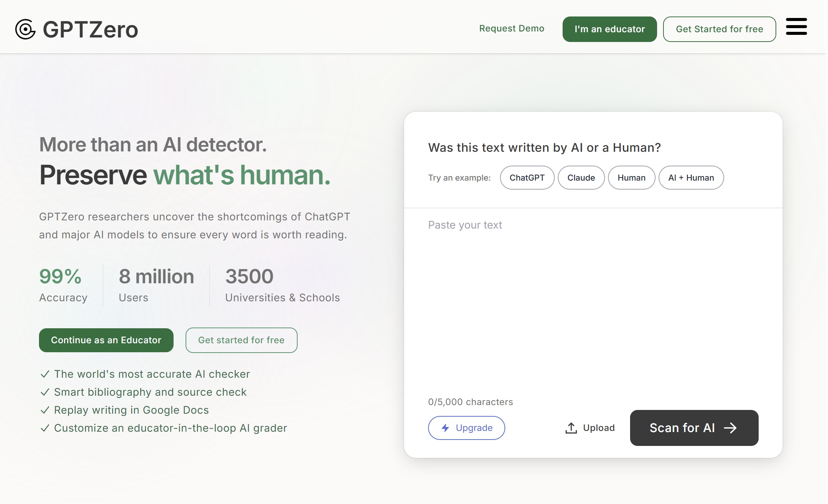Click the GPTZero researchers description paragraph

194,226
